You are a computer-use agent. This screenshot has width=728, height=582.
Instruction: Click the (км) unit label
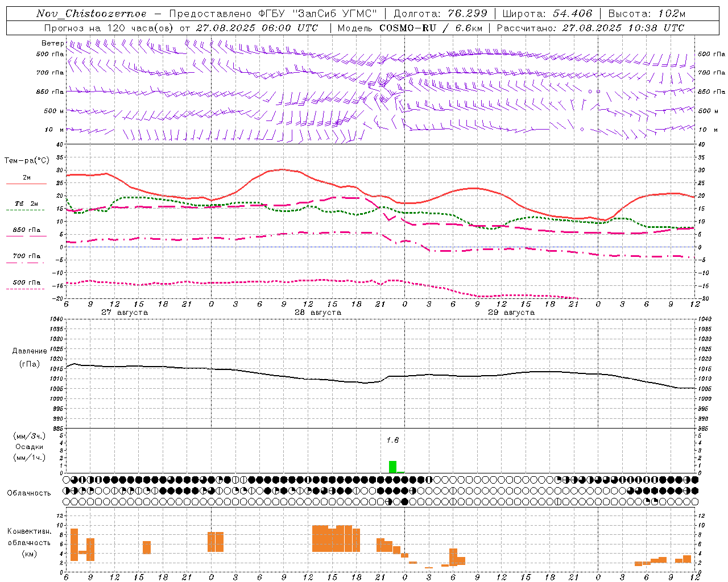(x=30, y=554)
